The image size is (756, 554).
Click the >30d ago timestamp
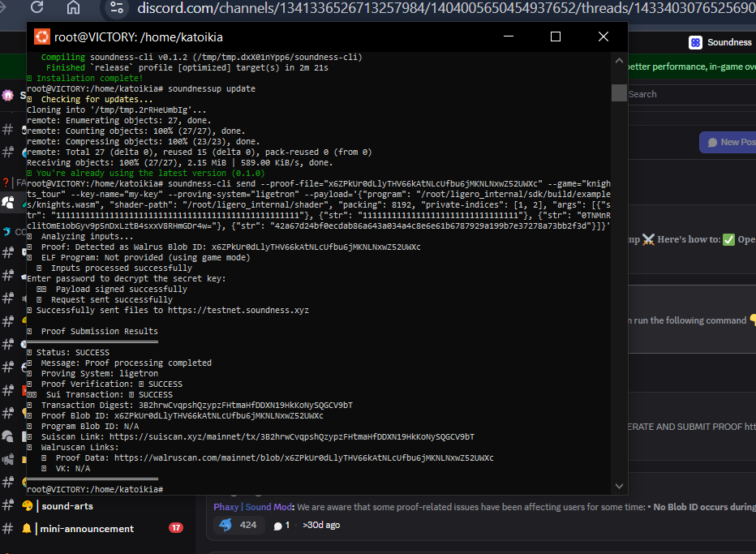[321, 525]
